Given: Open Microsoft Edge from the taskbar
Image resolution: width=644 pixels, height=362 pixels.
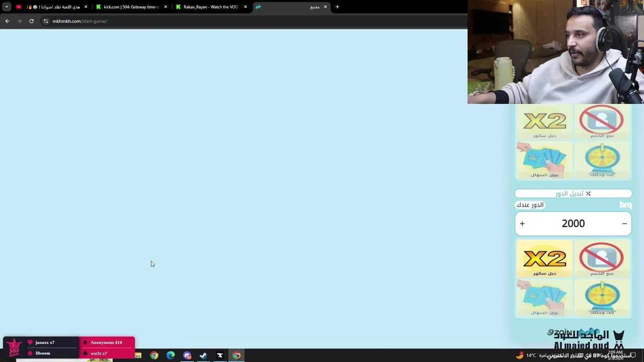Looking at the screenshot, I should click(171, 355).
